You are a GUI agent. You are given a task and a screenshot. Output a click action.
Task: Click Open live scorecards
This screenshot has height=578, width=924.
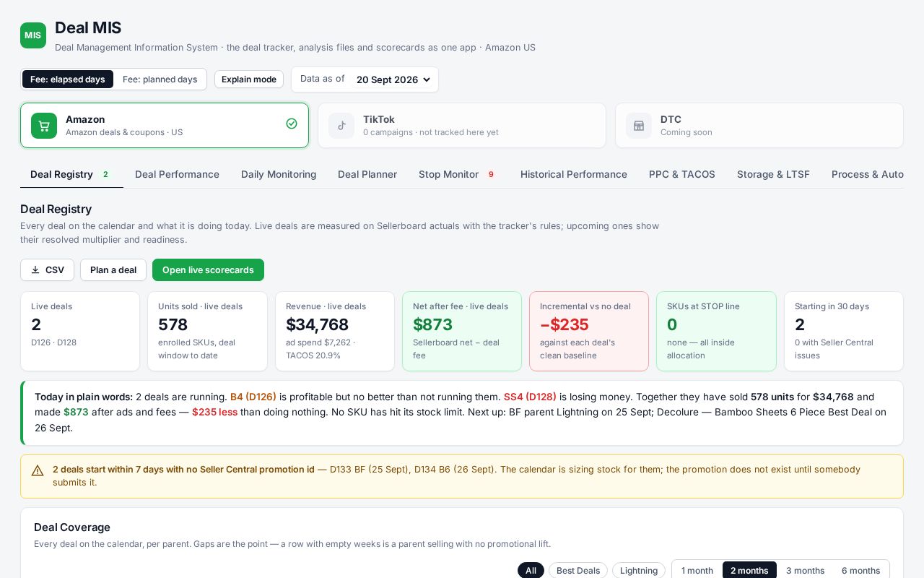(x=208, y=270)
